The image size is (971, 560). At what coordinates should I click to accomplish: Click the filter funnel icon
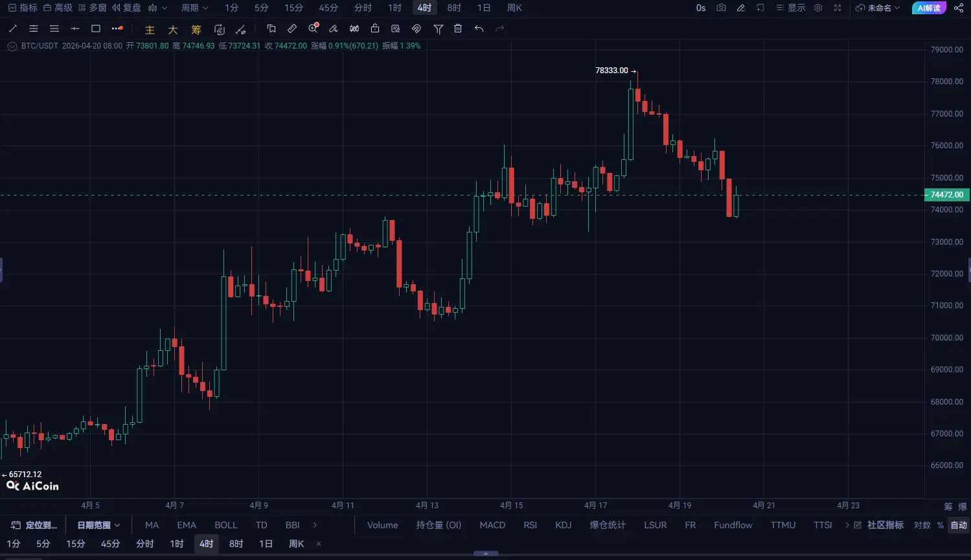(439, 28)
